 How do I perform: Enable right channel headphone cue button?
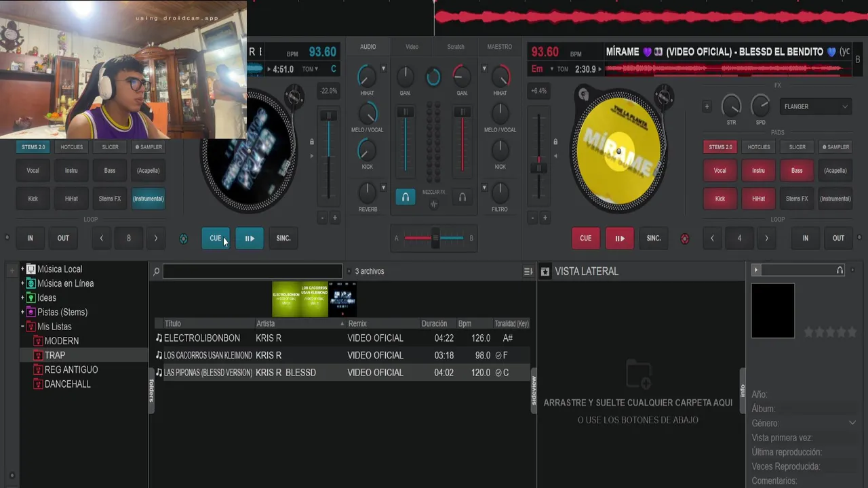462,197
